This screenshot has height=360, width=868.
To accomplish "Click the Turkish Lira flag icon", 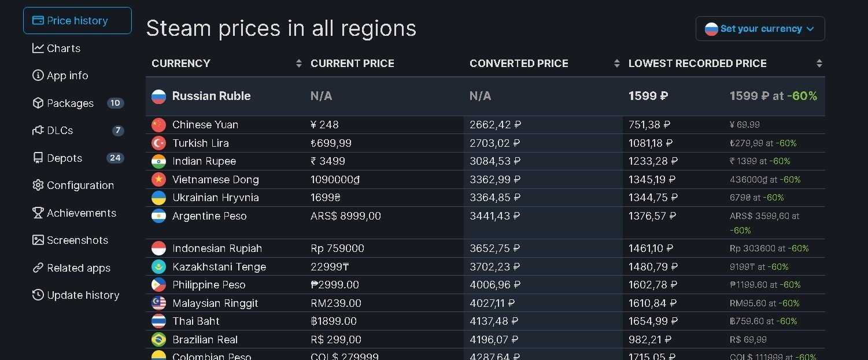I will click(x=158, y=143).
